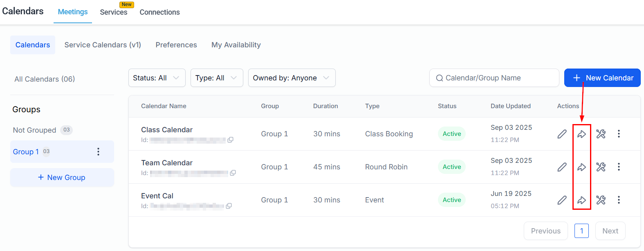Switch to the Services top tab
The image size is (644, 251).
[x=114, y=12]
